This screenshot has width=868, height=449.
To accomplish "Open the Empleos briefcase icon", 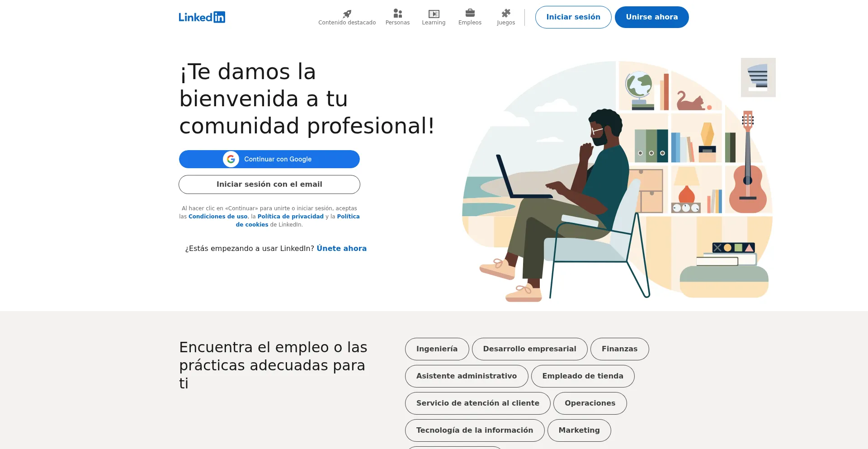I will 470,13.
